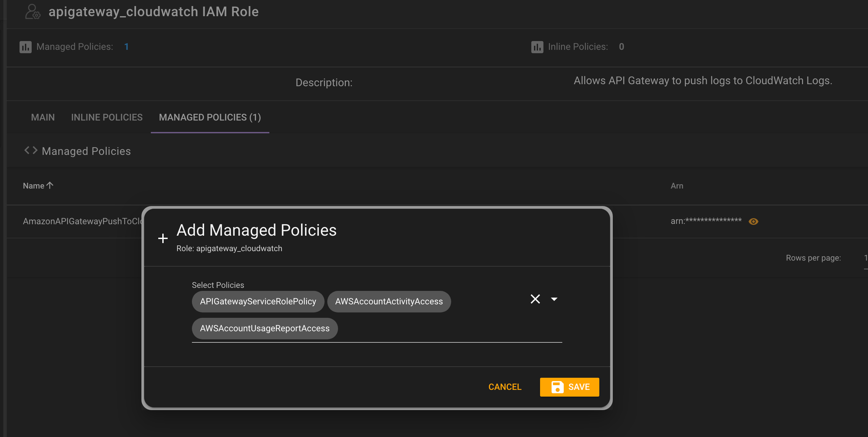
Task: Click the AWSAccountUsageReportAccess chip
Action: [265, 328]
